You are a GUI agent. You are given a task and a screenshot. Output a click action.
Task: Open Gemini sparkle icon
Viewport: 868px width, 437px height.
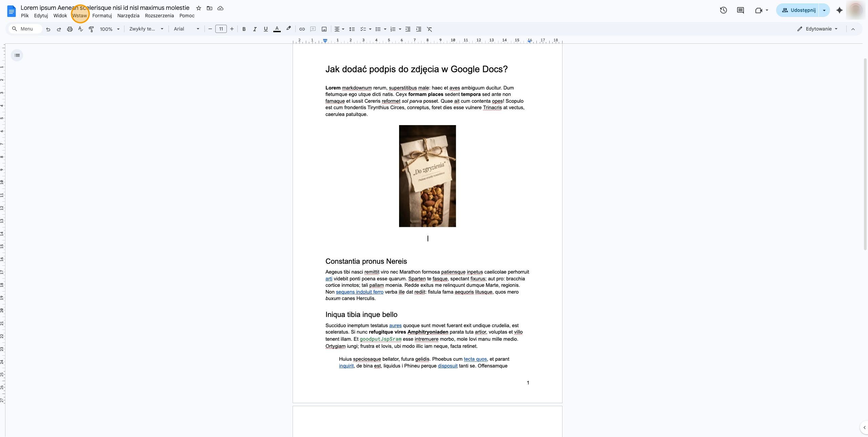pos(840,10)
